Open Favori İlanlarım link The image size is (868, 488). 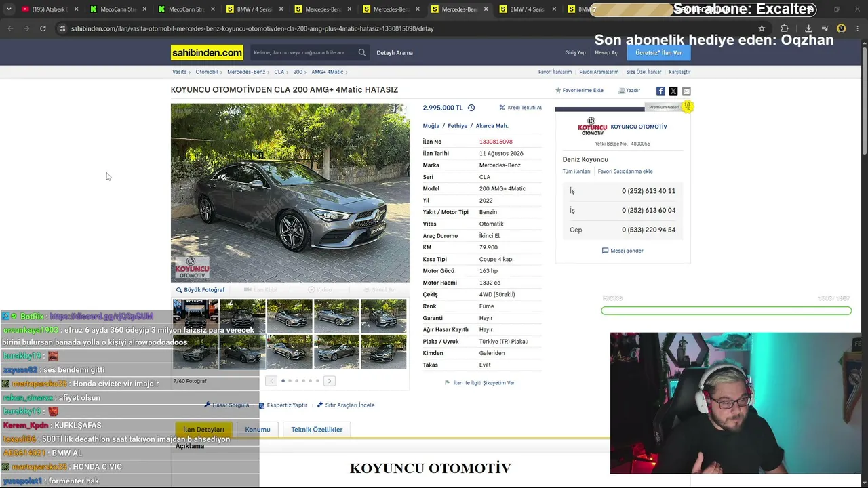point(555,72)
